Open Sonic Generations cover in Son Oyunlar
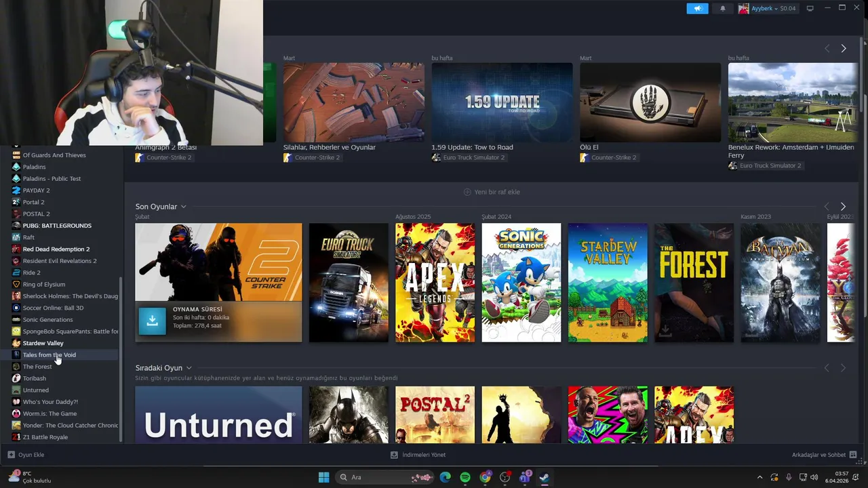The image size is (868, 488). (x=521, y=283)
